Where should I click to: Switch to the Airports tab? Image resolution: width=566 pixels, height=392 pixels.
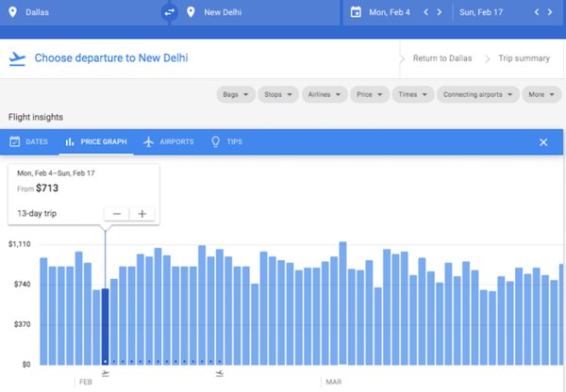168,141
